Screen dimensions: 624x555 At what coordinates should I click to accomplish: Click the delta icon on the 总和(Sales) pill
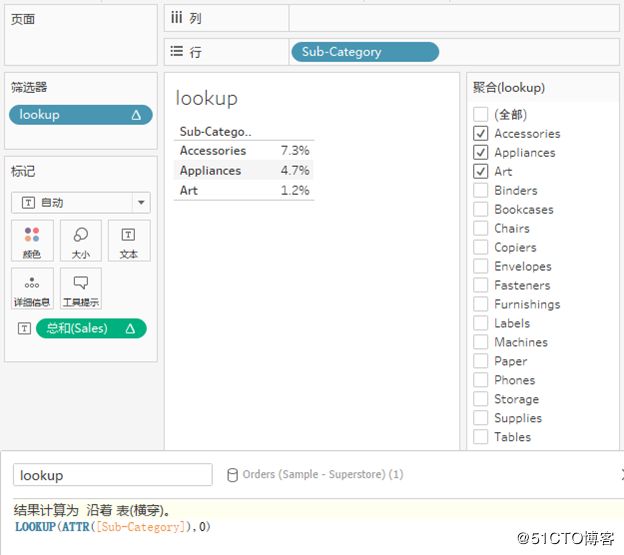point(130,329)
